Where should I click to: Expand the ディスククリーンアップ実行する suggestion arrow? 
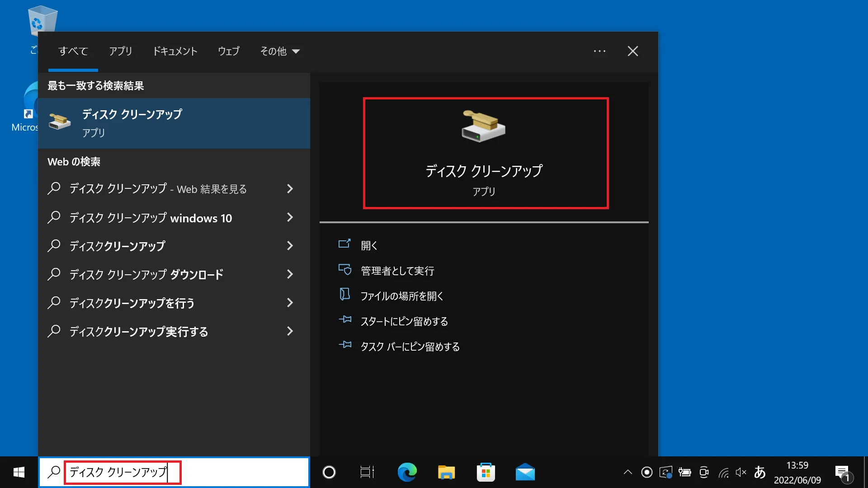(x=290, y=331)
